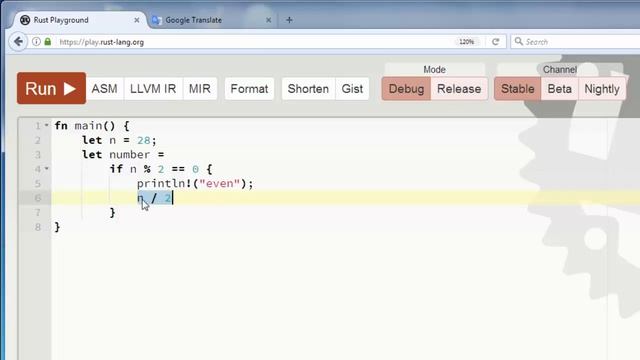Collapse the fn main fold on line 1
The height and width of the screenshot is (360, 640).
click(47, 125)
